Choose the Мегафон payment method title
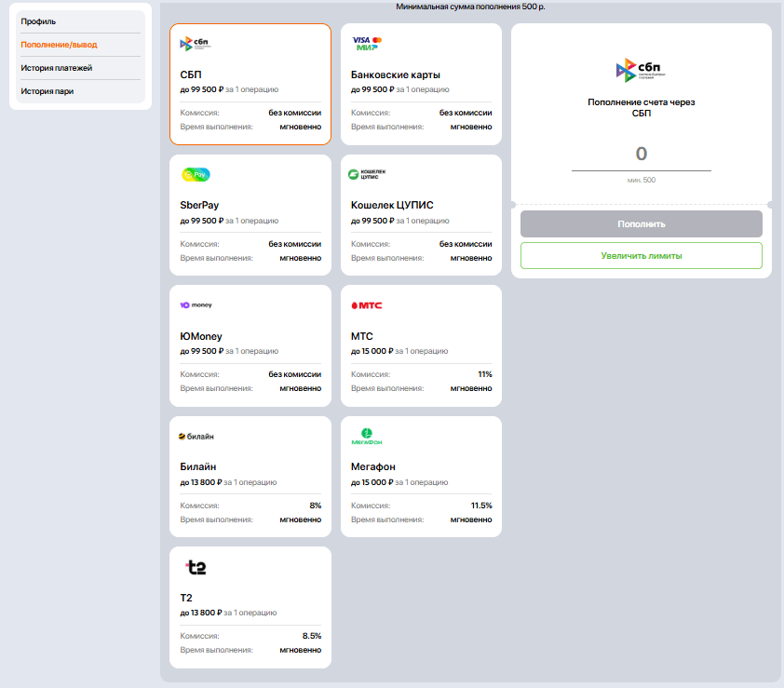 [x=373, y=466]
